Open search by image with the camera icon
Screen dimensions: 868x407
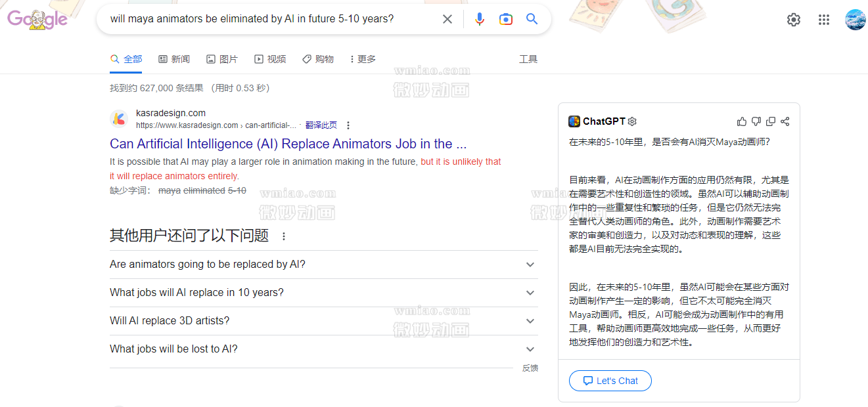506,18
